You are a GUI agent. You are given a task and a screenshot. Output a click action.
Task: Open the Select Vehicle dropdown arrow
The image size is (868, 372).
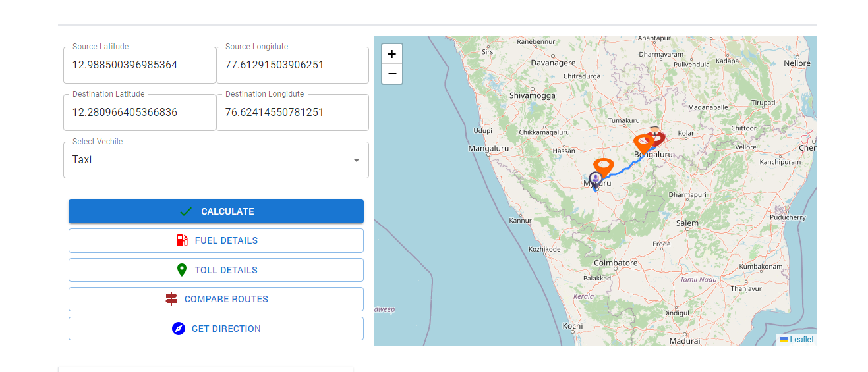(357, 160)
